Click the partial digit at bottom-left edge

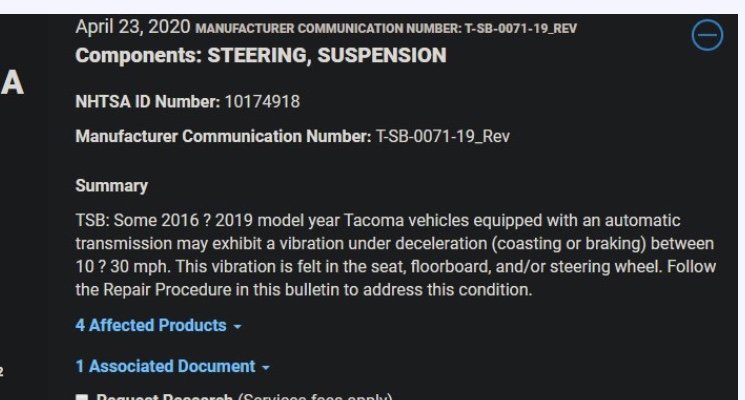pos(1,371)
